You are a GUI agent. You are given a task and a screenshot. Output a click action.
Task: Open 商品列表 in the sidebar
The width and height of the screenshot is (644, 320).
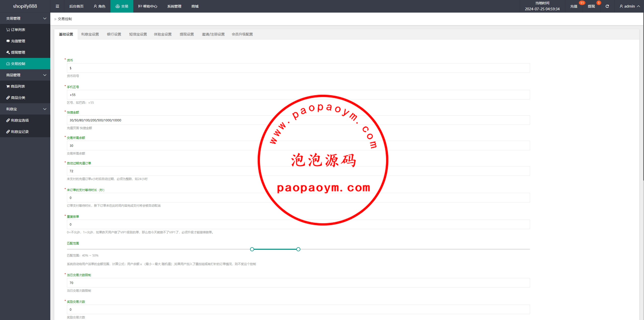(x=18, y=86)
